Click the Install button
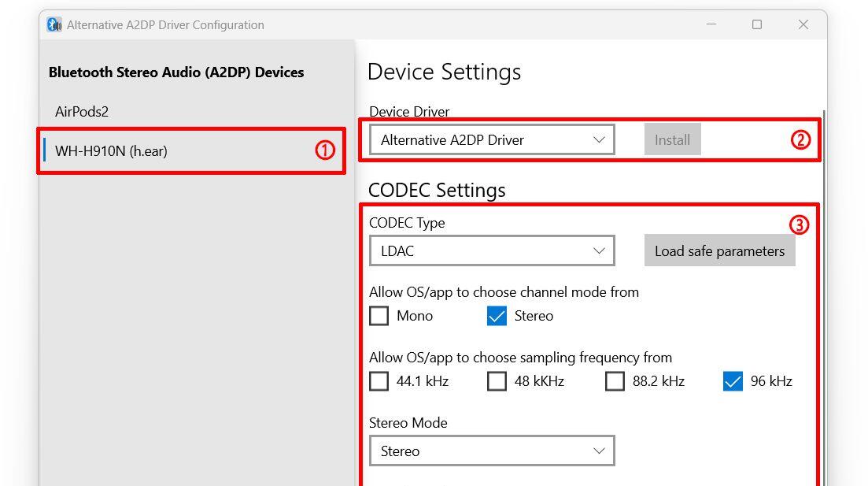Image resolution: width=868 pixels, height=486 pixels. click(x=672, y=139)
